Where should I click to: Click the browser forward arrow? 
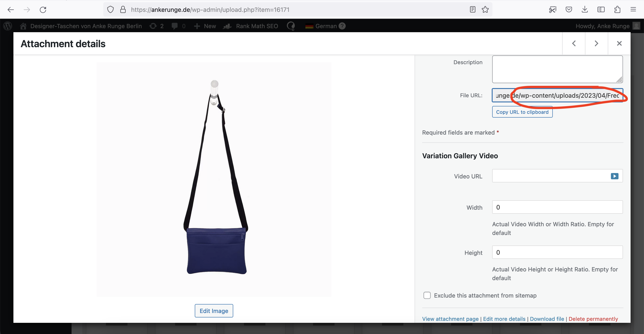(x=27, y=9)
